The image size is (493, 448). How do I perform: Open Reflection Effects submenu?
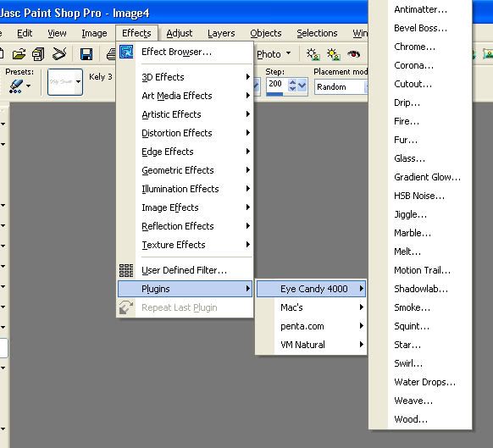click(186, 226)
